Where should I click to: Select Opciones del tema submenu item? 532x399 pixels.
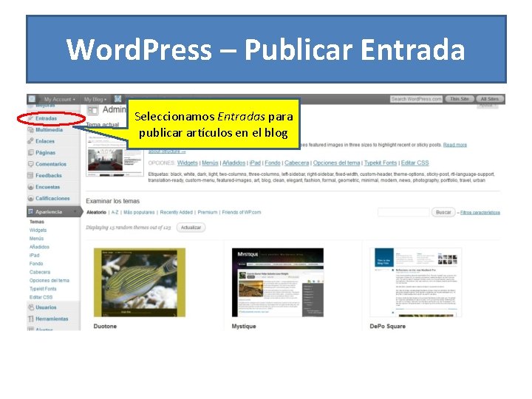[50, 281]
